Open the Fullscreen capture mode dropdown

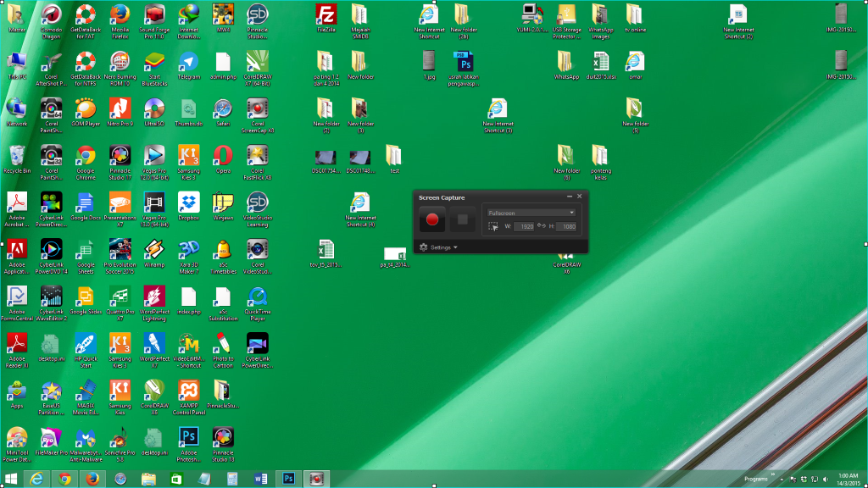coord(531,213)
